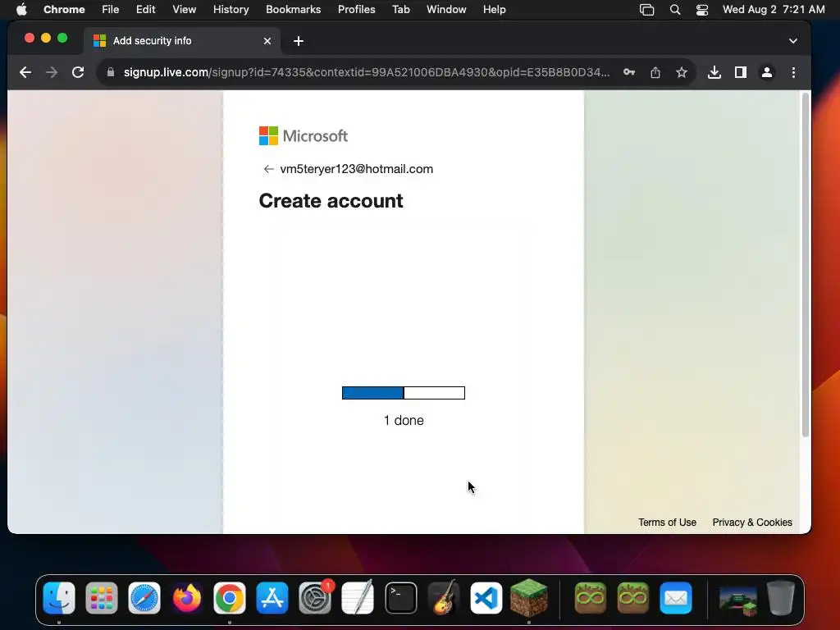Screen dimensions: 840x630
Task: Open Safari from the dock
Action: click(x=144, y=598)
